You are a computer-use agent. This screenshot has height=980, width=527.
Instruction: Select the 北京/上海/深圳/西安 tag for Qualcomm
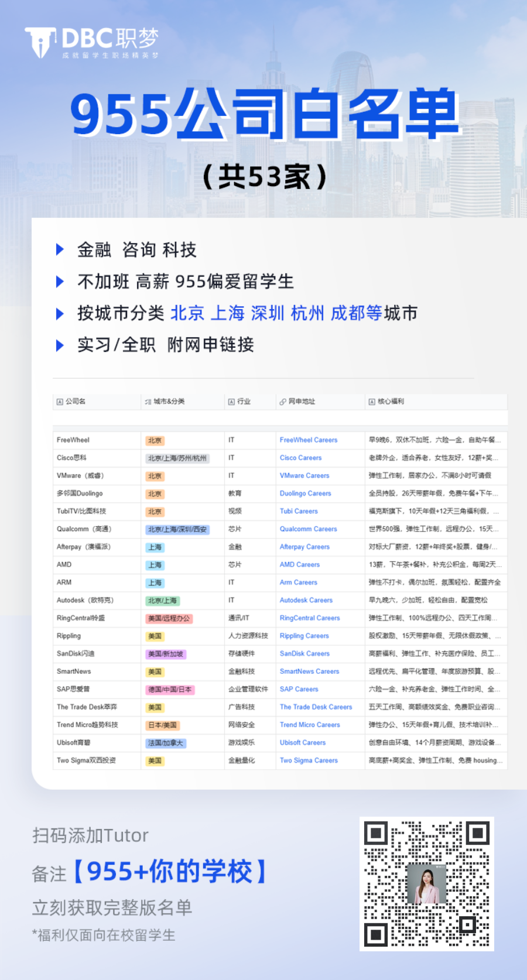177,530
